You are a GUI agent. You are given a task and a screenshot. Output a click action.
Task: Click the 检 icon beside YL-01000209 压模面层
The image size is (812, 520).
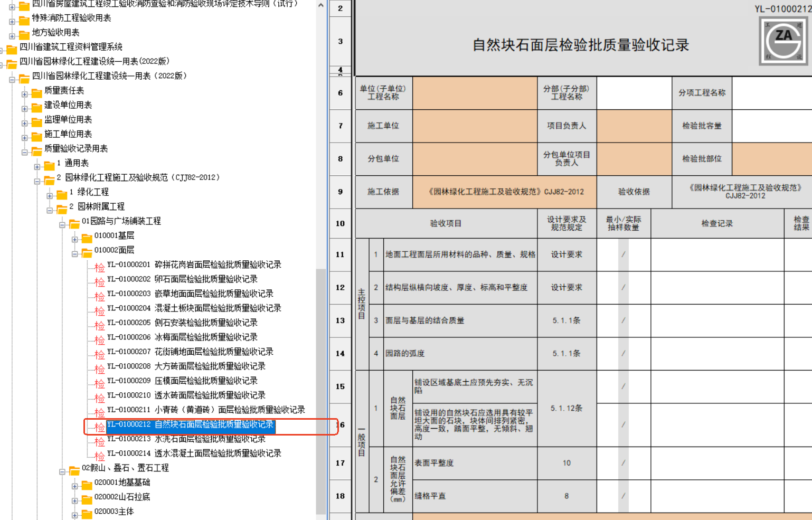[x=99, y=383]
